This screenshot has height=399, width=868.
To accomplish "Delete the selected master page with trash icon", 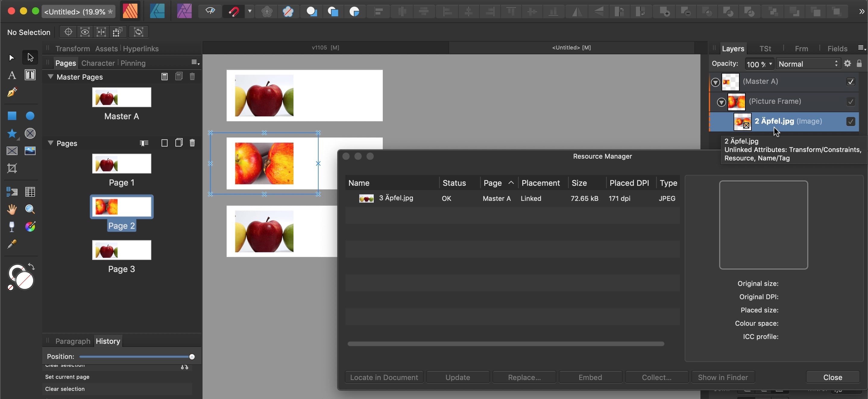I will [x=192, y=77].
